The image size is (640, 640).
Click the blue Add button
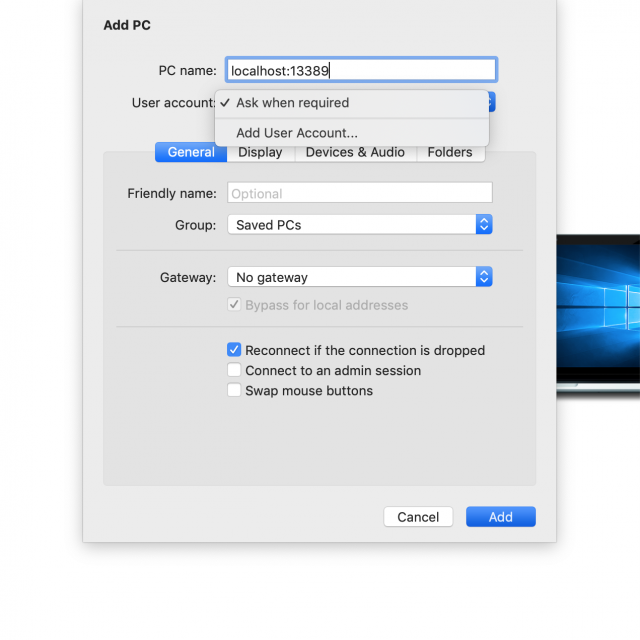click(x=500, y=517)
